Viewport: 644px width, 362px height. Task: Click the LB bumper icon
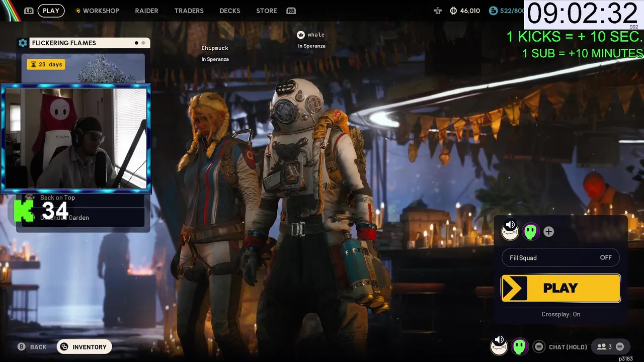[29, 11]
